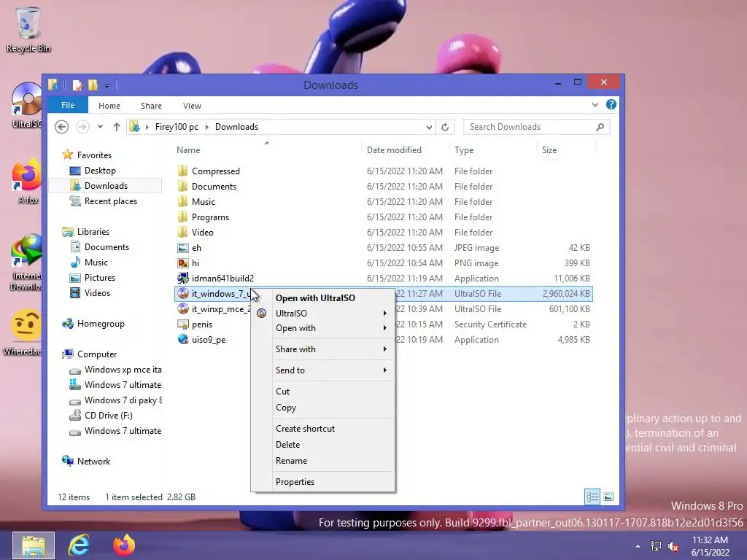Launch Internet Explorer from the taskbar
The height and width of the screenshot is (560, 747).
pyautogui.click(x=79, y=545)
